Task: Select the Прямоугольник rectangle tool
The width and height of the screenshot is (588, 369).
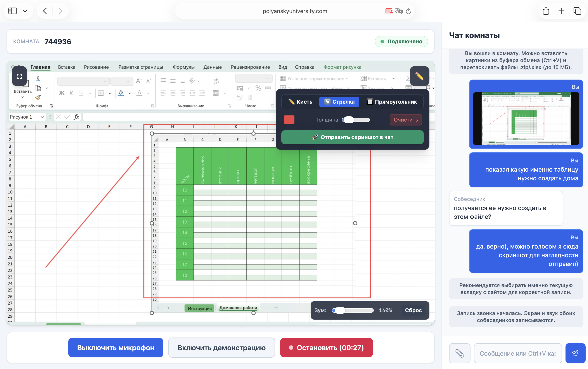Action: (x=392, y=102)
